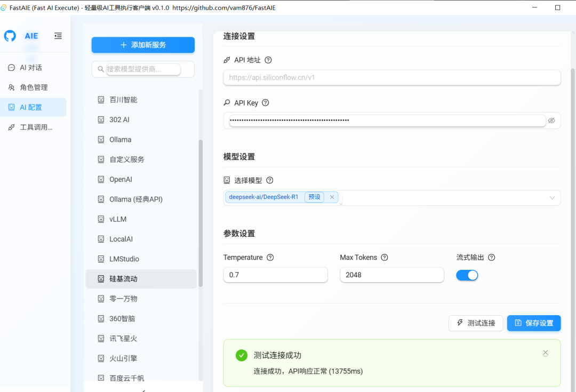
Task: Click help icon next to API 地址
Action: [x=268, y=60]
